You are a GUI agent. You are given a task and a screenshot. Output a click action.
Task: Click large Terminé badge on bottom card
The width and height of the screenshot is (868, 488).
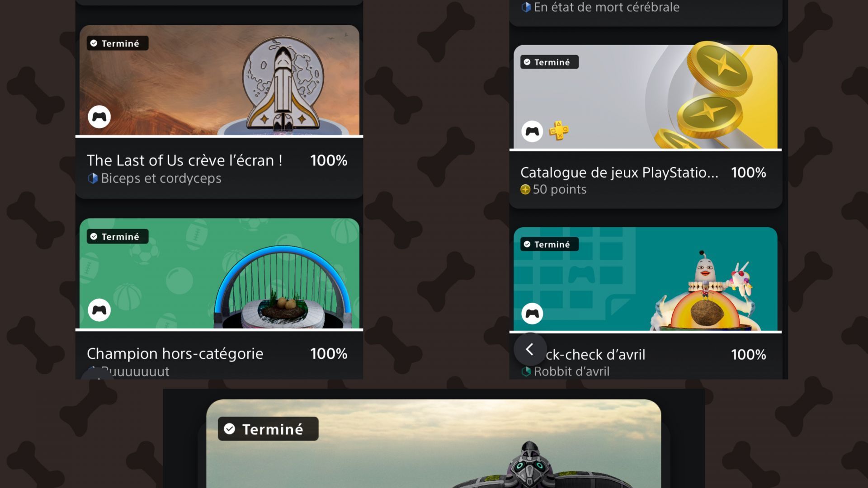[268, 429]
